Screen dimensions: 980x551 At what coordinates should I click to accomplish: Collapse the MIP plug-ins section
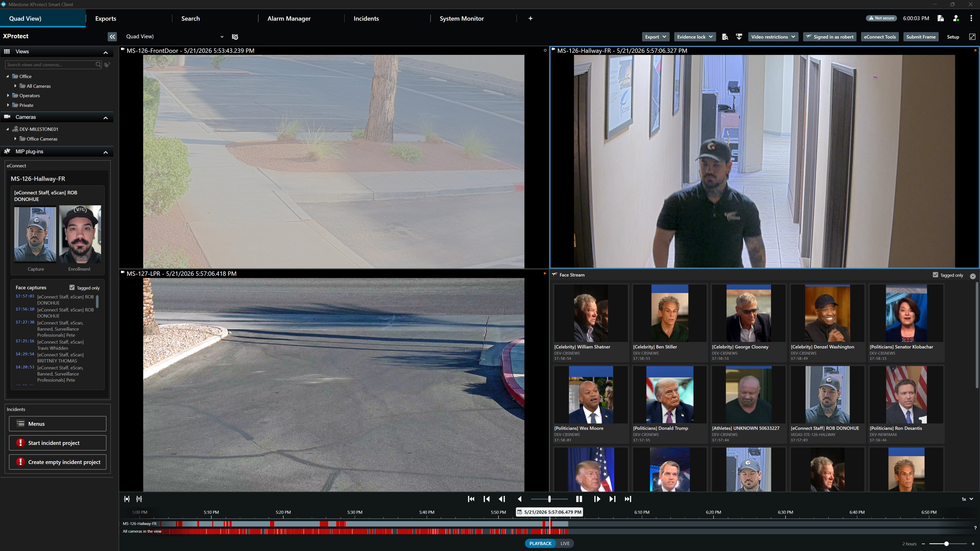click(x=106, y=152)
